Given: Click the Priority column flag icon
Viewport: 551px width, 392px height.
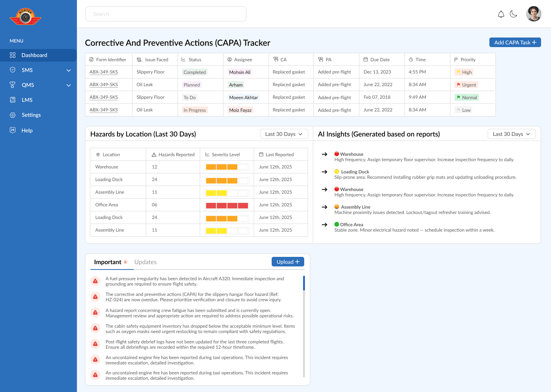Looking at the screenshot, I should (456, 60).
